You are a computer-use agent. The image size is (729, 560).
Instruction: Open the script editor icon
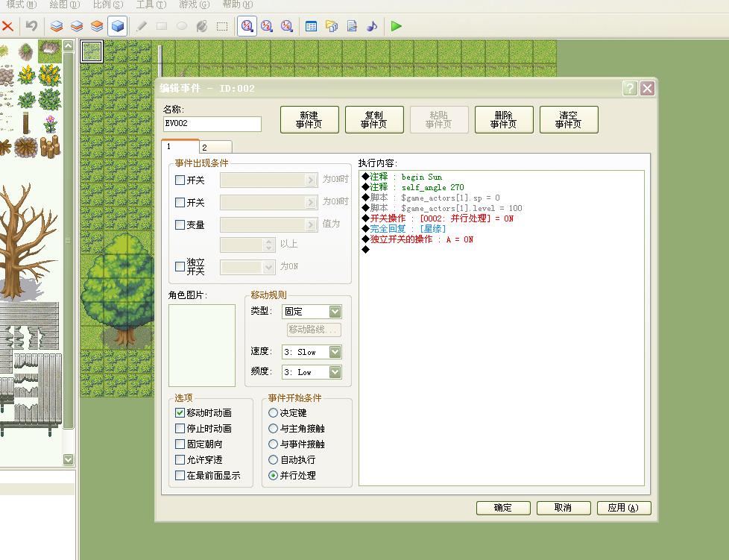point(352,26)
